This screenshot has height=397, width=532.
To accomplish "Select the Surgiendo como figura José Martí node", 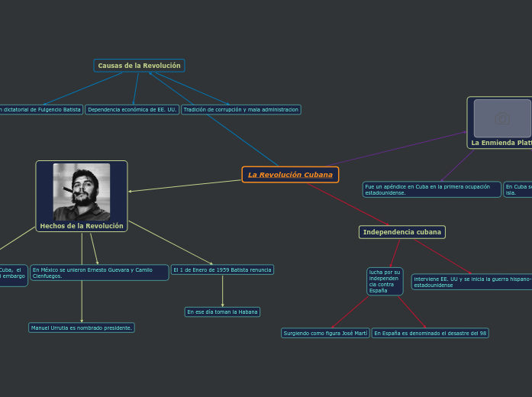I will 325,333.
